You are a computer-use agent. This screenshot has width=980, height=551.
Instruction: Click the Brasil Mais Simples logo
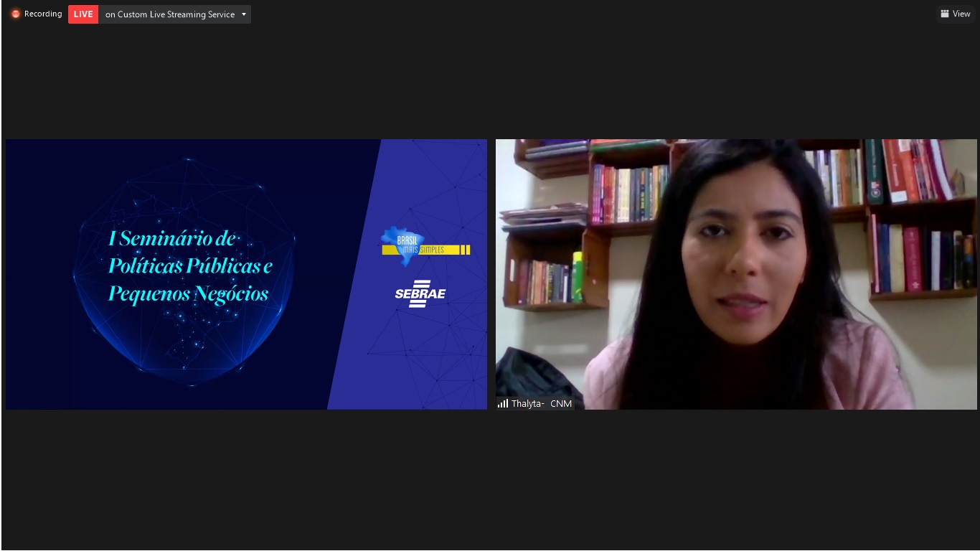click(425, 246)
